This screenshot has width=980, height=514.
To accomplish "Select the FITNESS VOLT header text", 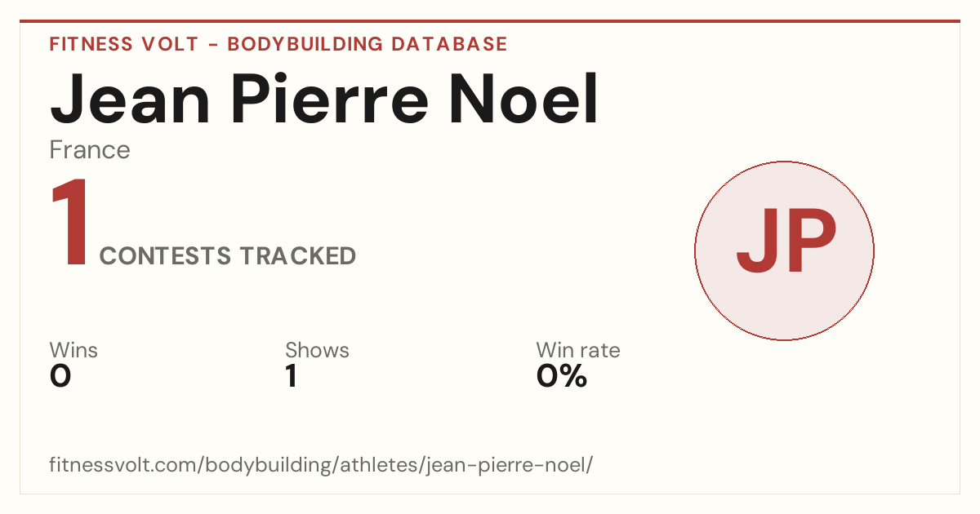I will pos(123,44).
